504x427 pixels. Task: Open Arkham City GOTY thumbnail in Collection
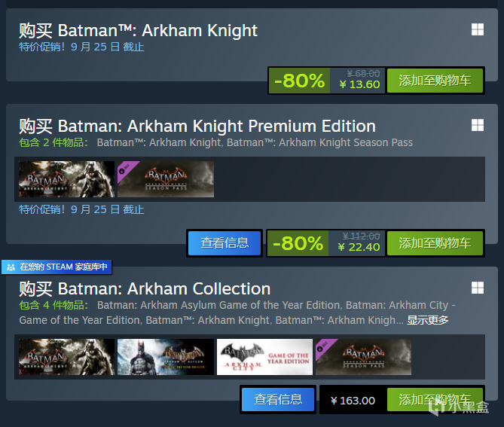click(264, 357)
